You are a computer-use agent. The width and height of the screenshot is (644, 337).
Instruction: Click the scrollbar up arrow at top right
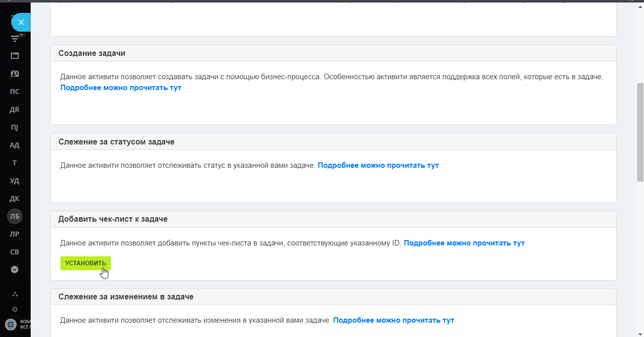(640, 6)
